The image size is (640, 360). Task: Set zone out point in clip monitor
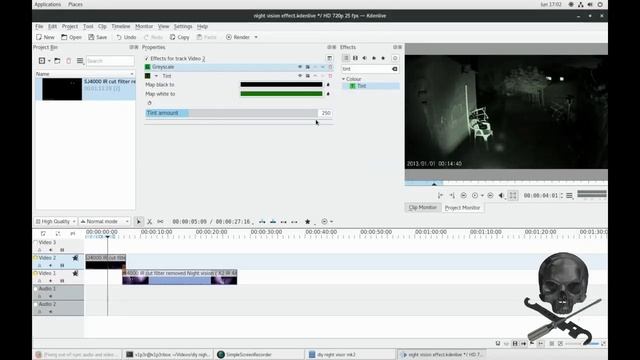click(452, 196)
